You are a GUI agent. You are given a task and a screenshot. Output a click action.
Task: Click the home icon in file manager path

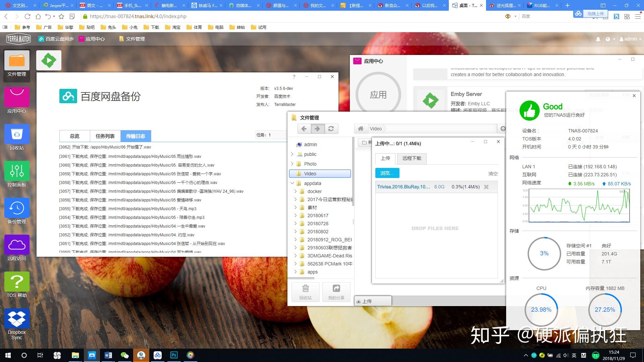click(x=361, y=129)
